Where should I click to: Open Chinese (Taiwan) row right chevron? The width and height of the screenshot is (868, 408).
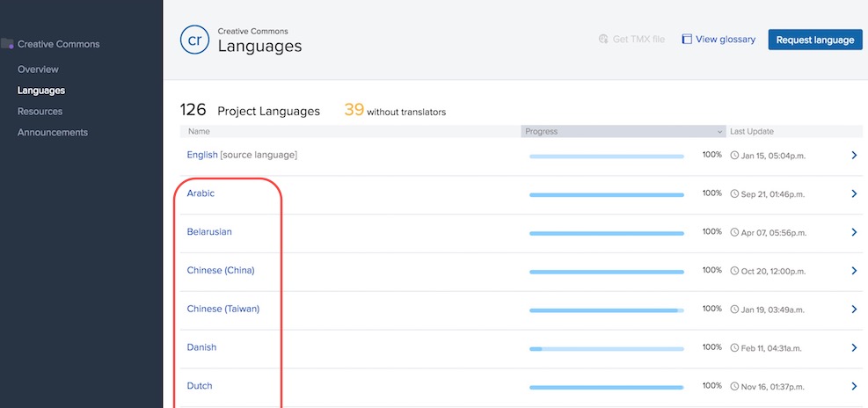click(x=853, y=310)
